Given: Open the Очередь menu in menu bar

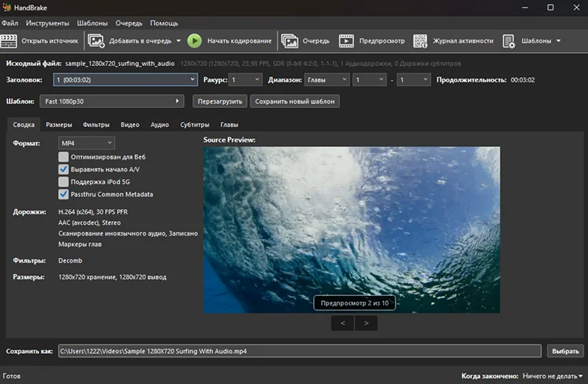Looking at the screenshot, I should 129,23.
